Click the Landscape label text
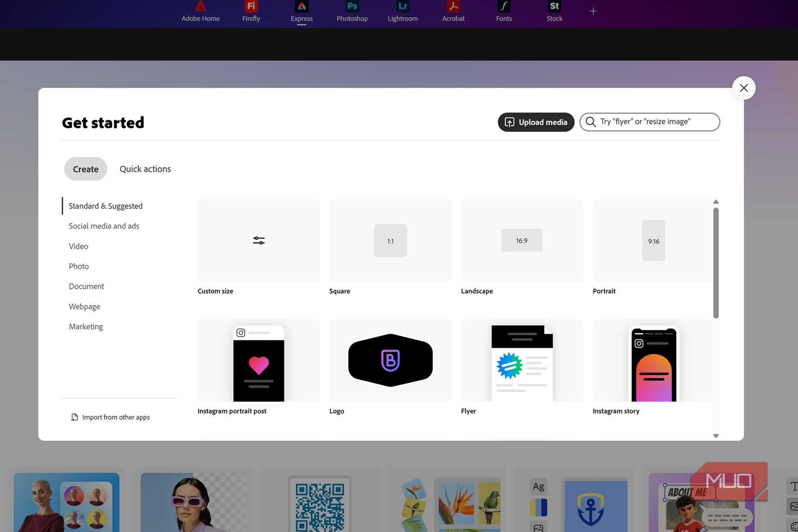 point(477,291)
